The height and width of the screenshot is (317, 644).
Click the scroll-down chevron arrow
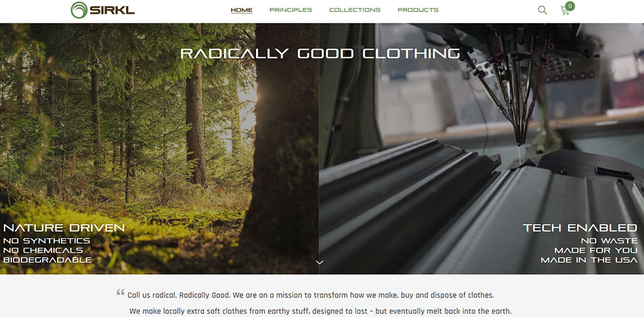pos(319,262)
